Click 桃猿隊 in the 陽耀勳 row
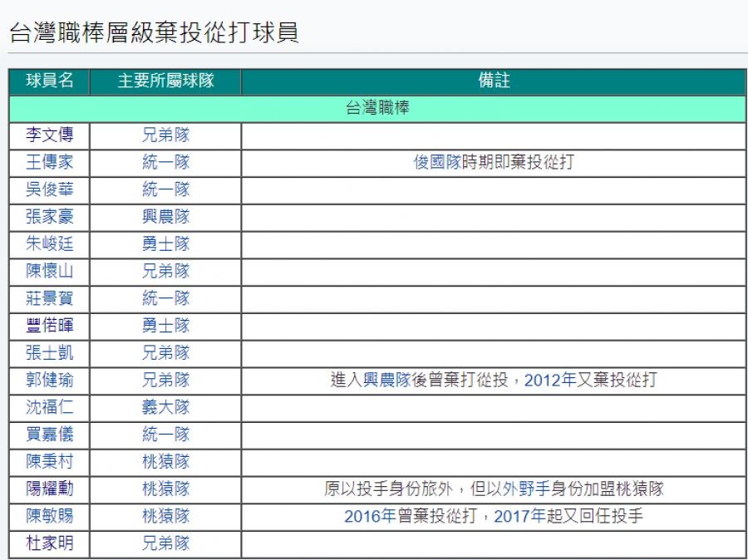 pyautogui.click(x=165, y=489)
